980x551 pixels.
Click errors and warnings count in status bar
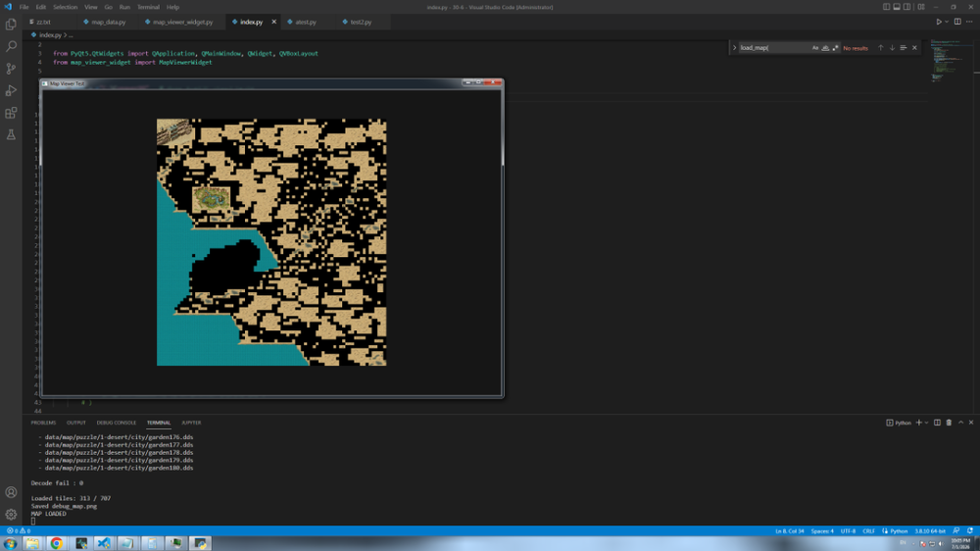(x=18, y=531)
